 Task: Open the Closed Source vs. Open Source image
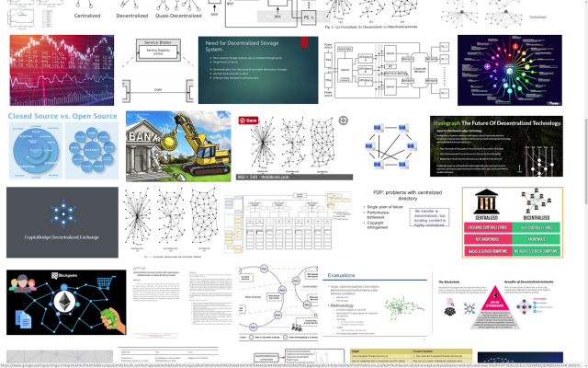pos(63,145)
